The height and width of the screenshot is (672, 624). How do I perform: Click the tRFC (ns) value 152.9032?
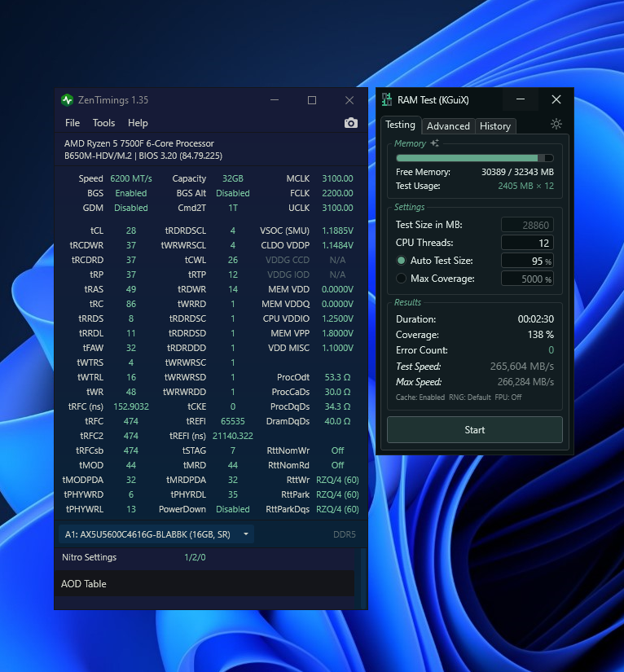[x=131, y=406]
